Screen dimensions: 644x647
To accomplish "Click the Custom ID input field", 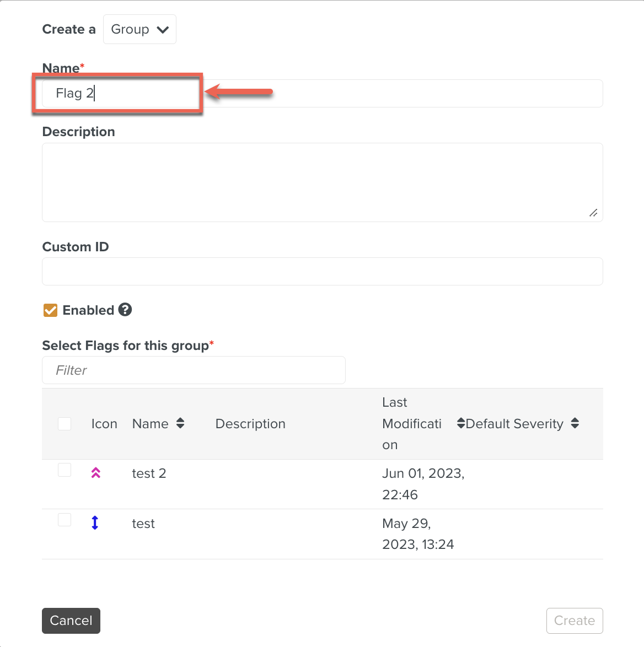I will click(322, 271).
